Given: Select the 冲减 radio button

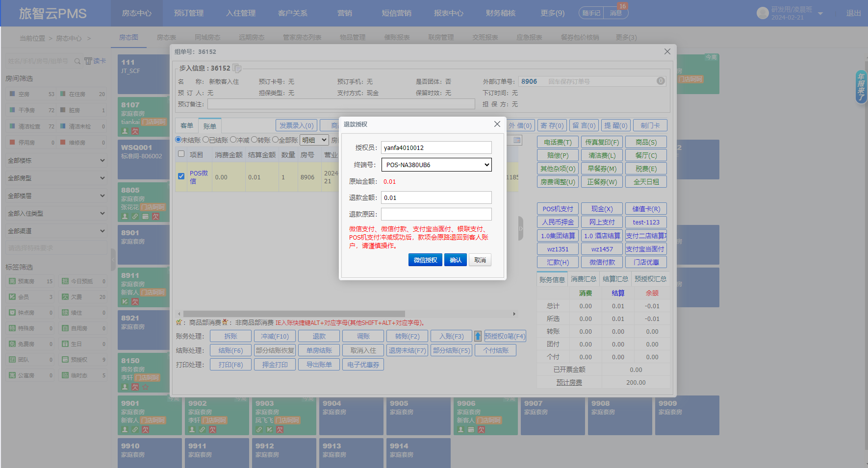Looking at the screenshot, I should (233, 140).
